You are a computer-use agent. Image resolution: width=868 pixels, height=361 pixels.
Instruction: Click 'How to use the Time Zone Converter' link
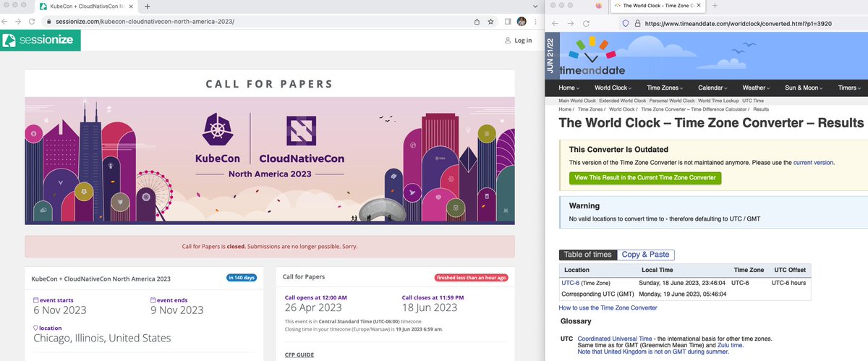point(608,307)
